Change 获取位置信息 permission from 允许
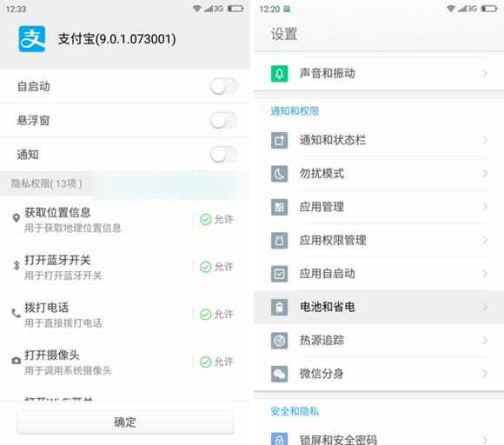The height and width of the screenshot is (445, 504). [x=216, y=219]
